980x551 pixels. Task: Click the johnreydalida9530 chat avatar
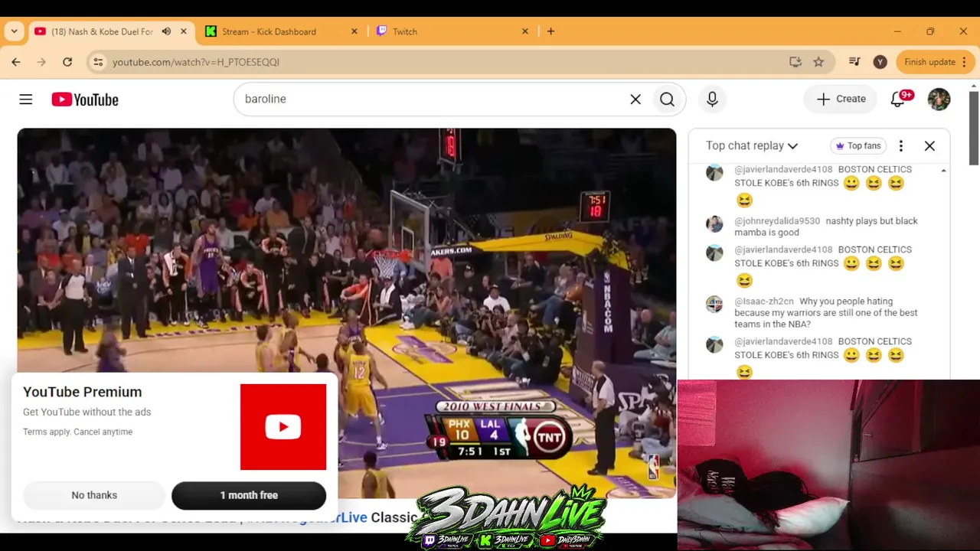714,224
